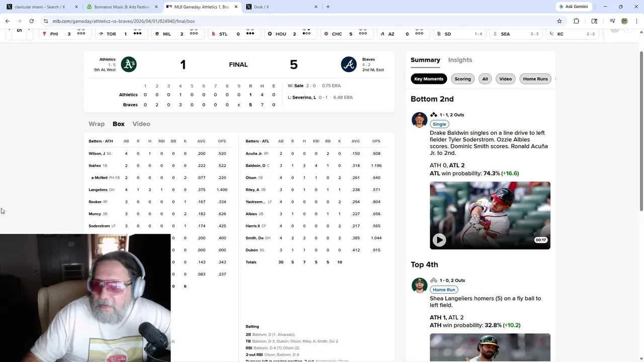644x362 pixels.
Task: Select the KC game in the scoreboard strip
Action: click(572, 34)
